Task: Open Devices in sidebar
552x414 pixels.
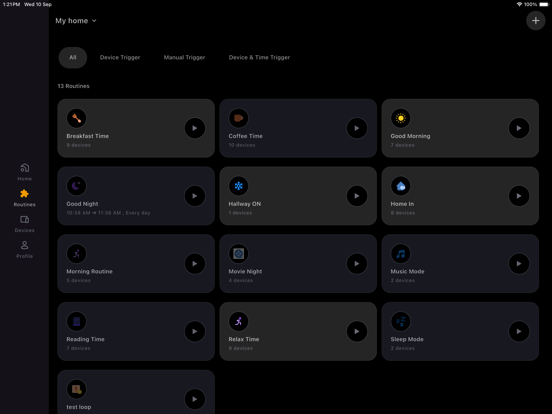Action: (x=24, y=224)
